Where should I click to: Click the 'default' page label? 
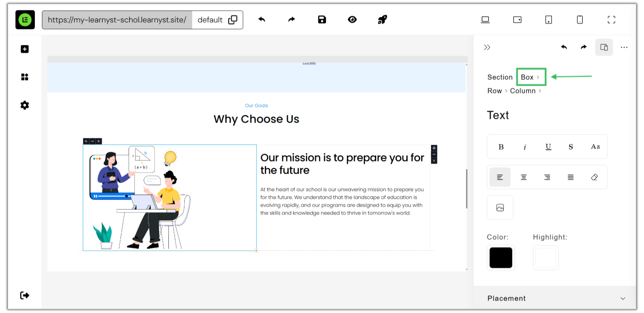coord(210,20)
